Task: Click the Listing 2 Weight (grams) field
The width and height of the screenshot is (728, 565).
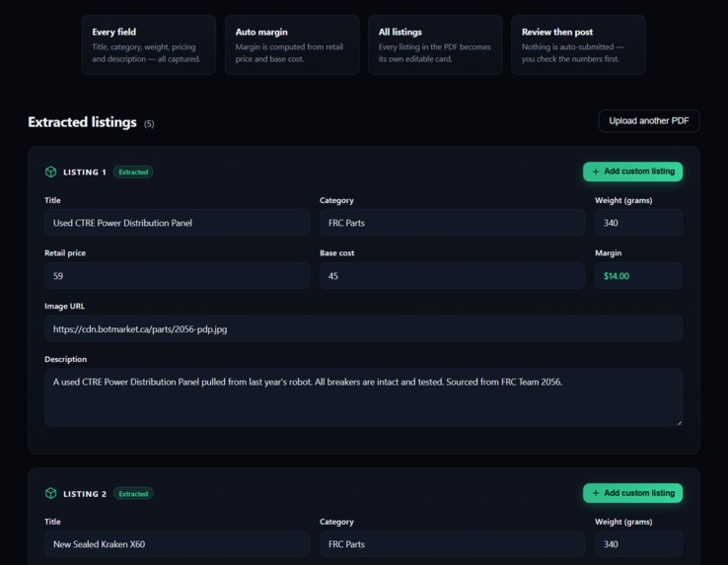Action: pos(639,544)
